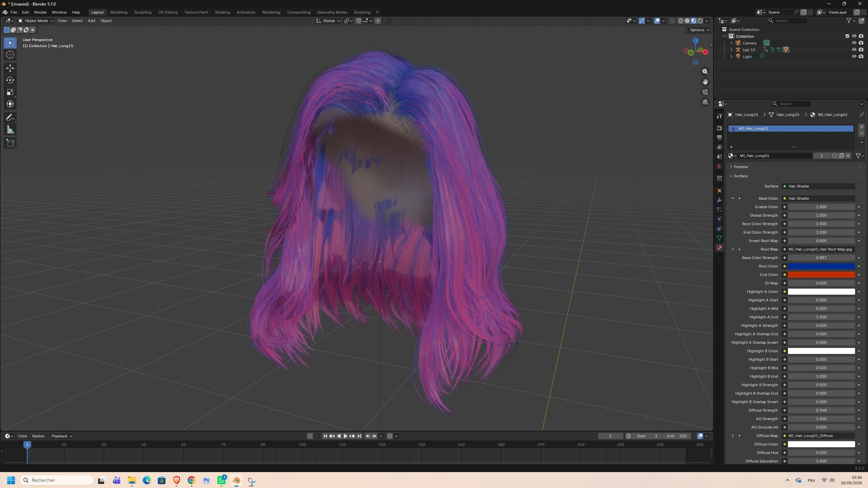This screenshot has width=868, height=488.
Task: Switch orthographic/perspective view grid icon
Action: 705,102
